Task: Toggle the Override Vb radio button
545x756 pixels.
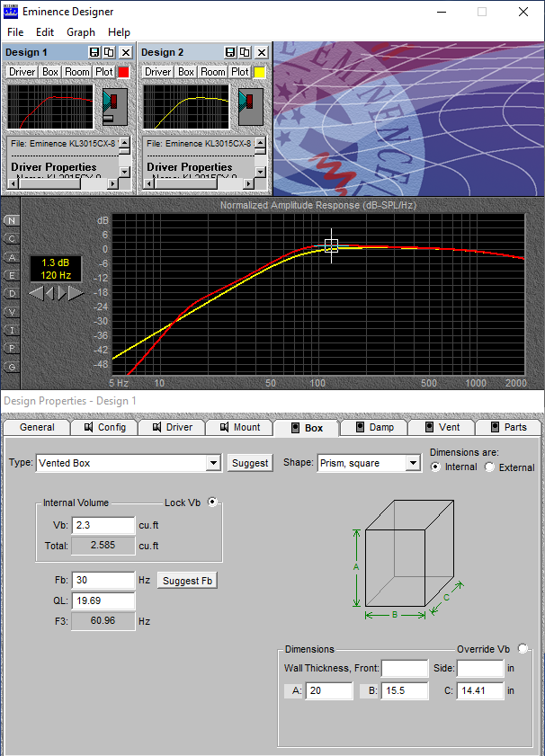Action: [x=523, y=648]
